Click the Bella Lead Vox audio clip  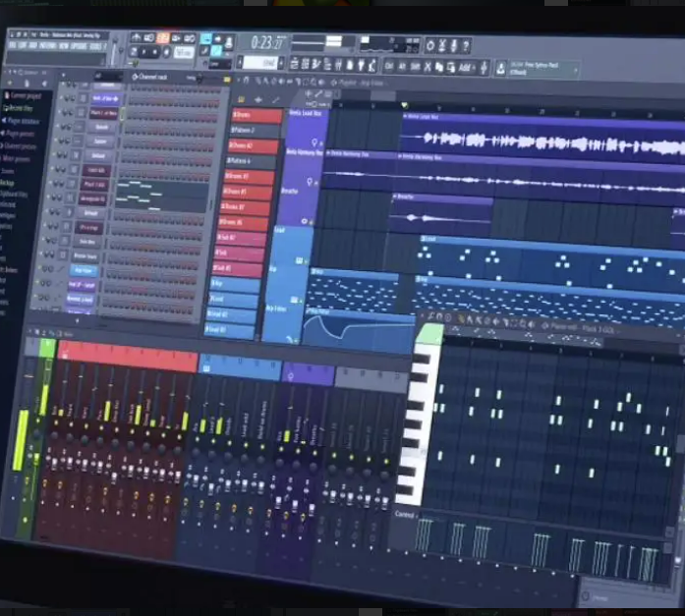(542, 137)
